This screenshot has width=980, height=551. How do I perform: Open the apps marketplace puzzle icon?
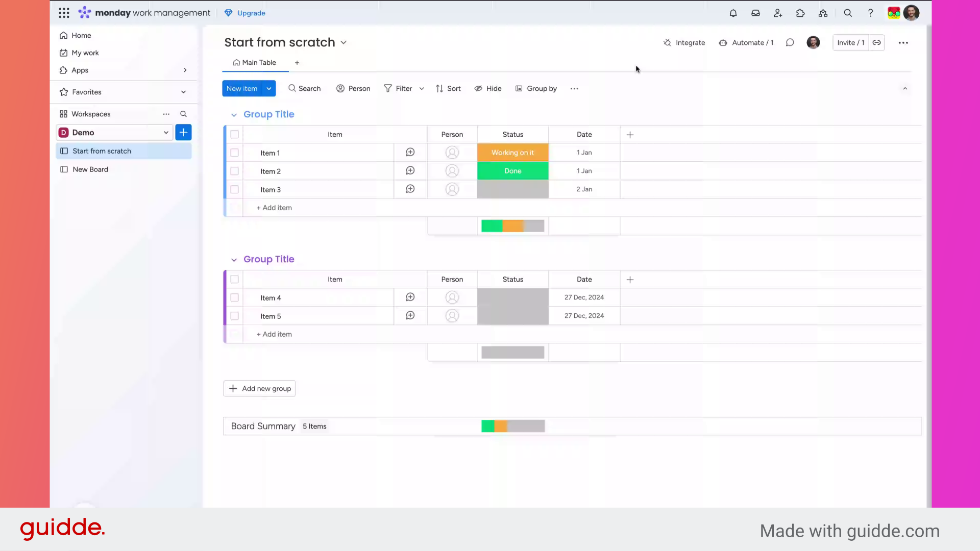coord(800,13)
